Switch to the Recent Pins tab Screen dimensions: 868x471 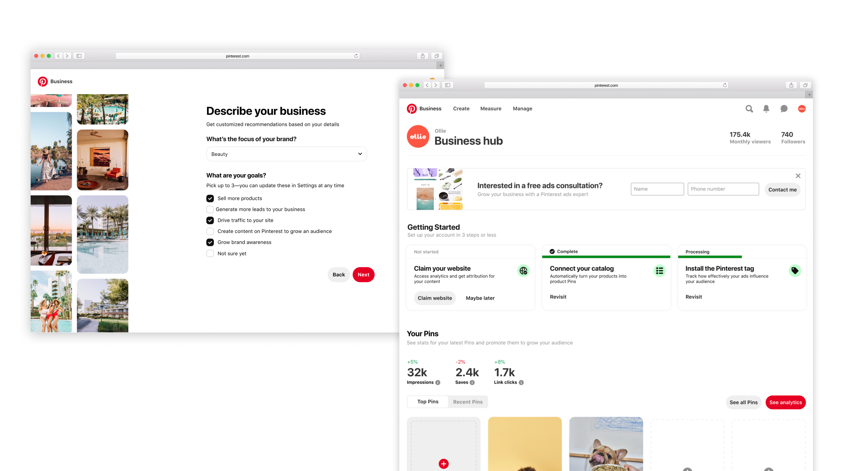point(468,402)
